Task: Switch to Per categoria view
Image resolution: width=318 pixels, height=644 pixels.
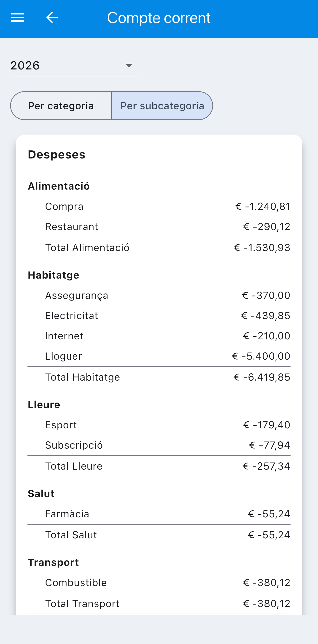Action: pyautogui.click(x=61, y=105)
